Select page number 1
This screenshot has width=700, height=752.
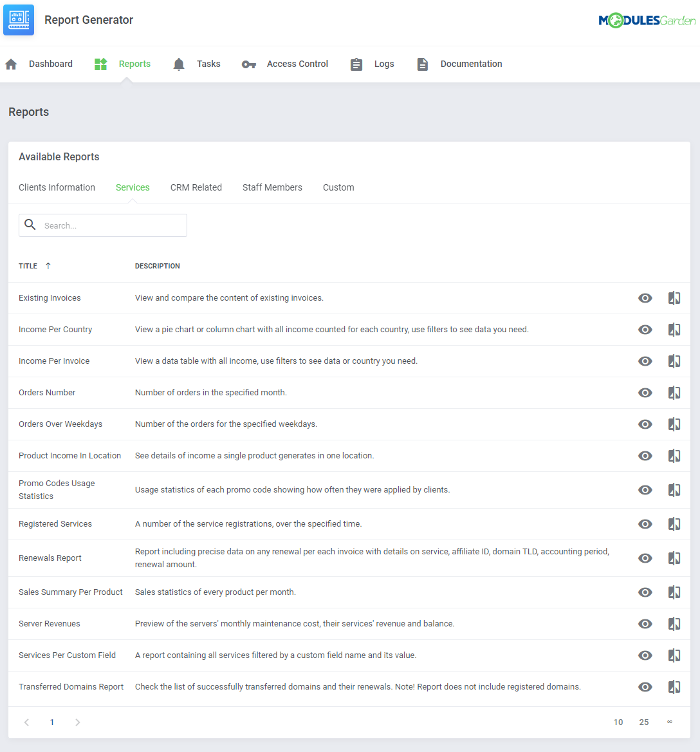[x=51, y=722]
